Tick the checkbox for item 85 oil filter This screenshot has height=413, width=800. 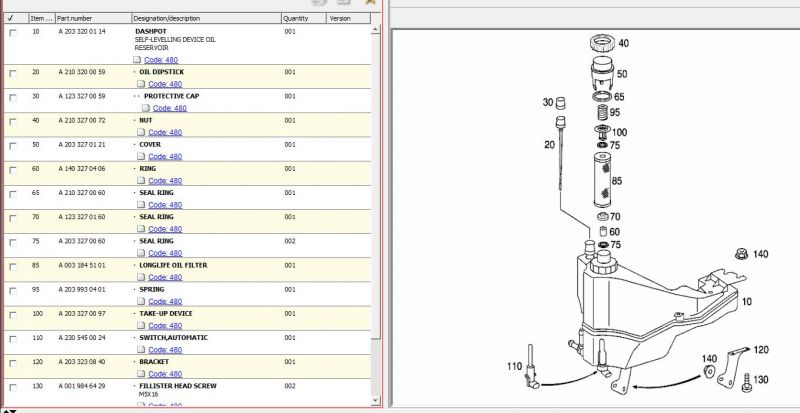12,267
